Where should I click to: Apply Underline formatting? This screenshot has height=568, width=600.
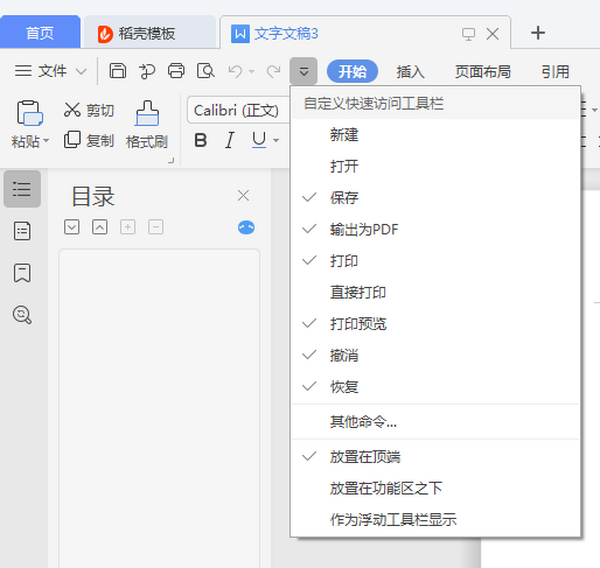259,140
